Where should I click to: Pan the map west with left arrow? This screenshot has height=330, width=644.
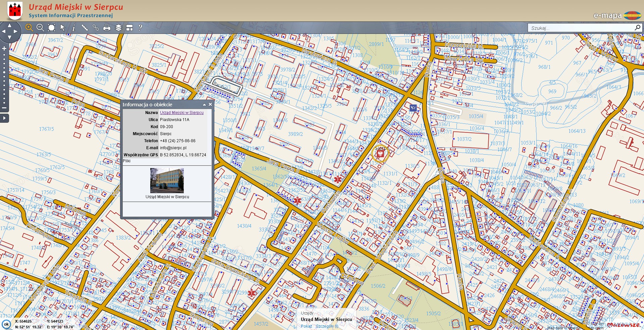point(3,31)
